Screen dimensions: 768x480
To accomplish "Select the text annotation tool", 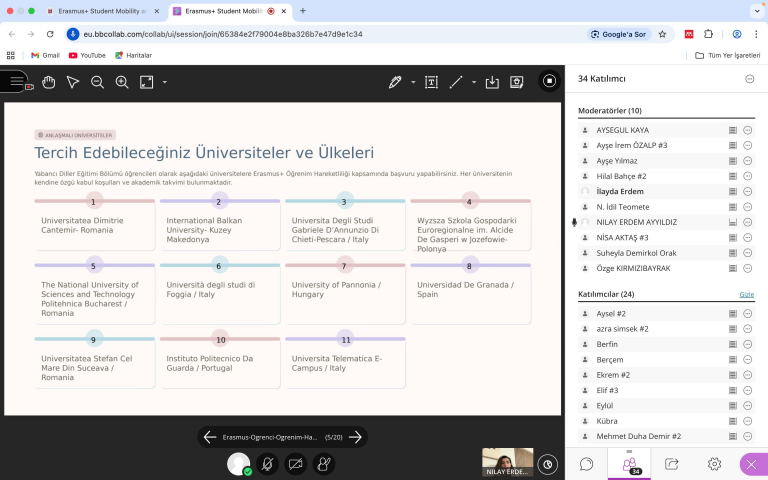I will (432, 82).
